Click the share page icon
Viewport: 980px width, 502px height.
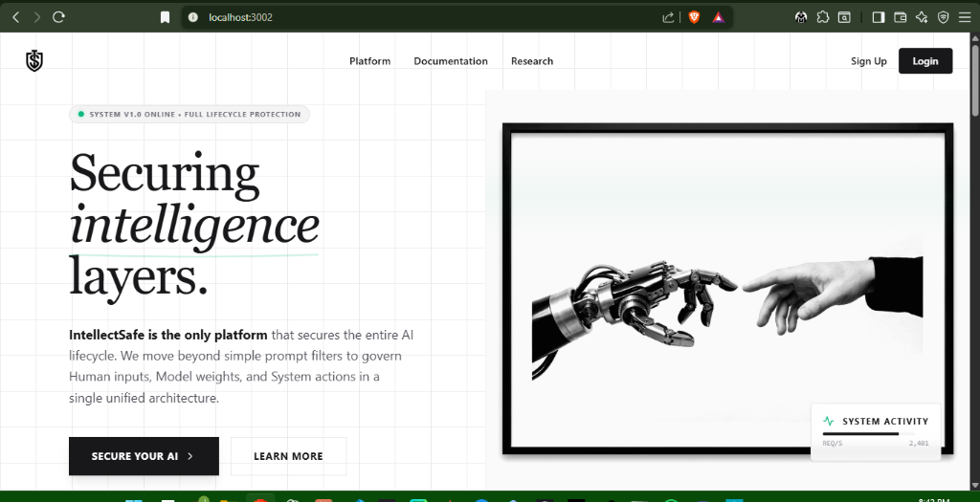click(668, 17)
